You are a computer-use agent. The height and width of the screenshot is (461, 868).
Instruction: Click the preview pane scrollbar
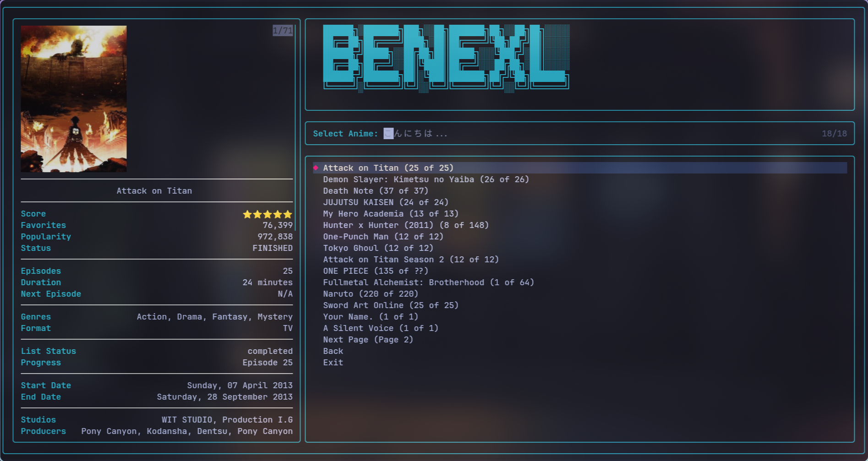(x=295, y=128)
